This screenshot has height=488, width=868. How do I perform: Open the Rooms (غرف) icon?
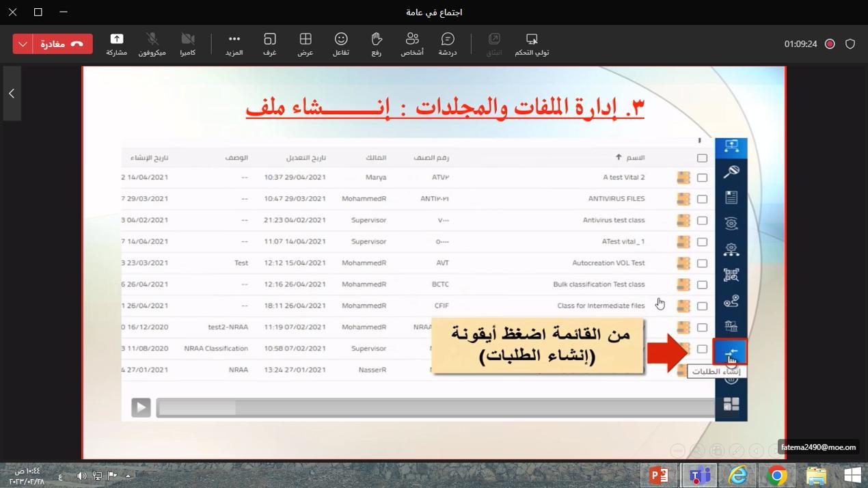269,44
